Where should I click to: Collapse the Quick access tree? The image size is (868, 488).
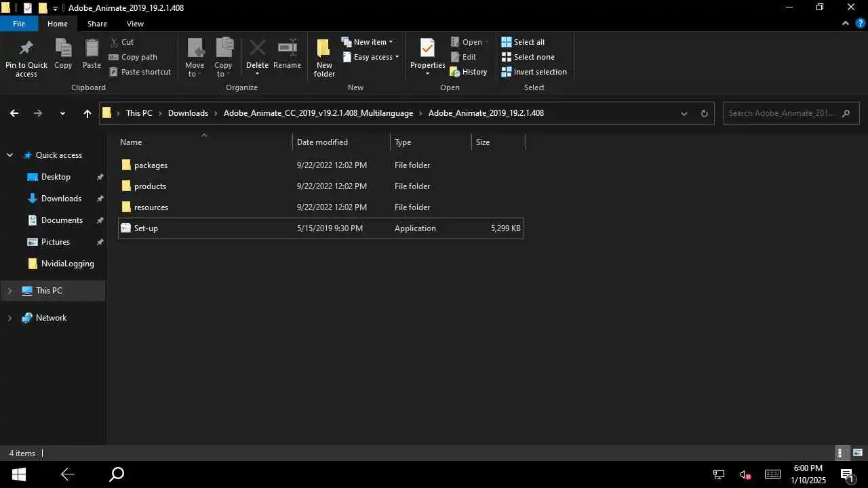pos(9,155)
